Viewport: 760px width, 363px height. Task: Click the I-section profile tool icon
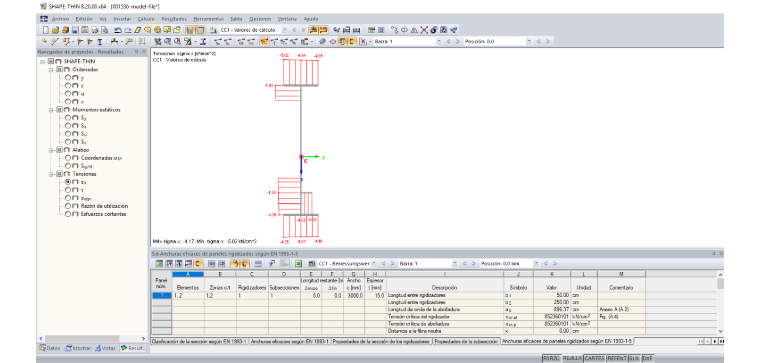(100, 42)
